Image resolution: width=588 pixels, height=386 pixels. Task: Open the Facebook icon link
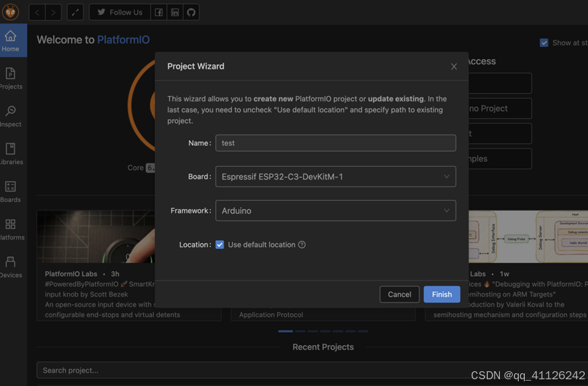[159, 12]
